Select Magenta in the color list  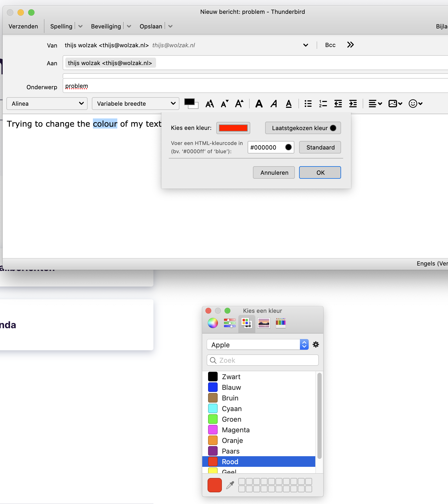[259, 430]
